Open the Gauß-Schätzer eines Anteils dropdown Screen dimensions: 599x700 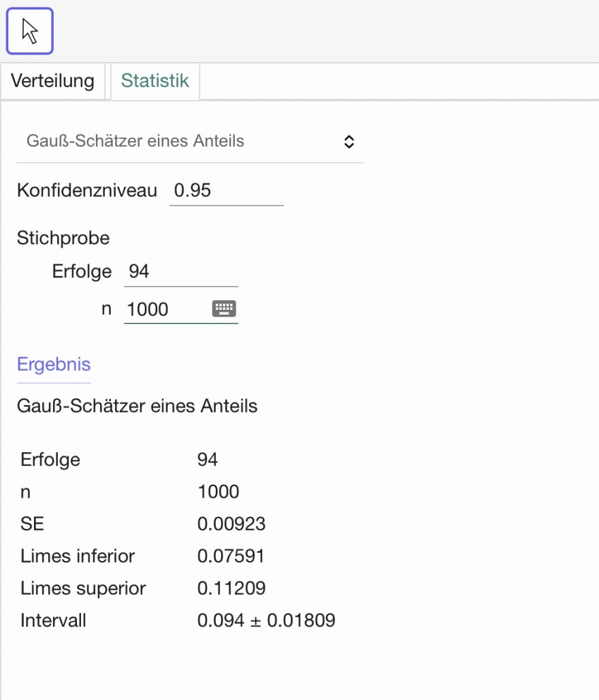(x=190, y=142)
